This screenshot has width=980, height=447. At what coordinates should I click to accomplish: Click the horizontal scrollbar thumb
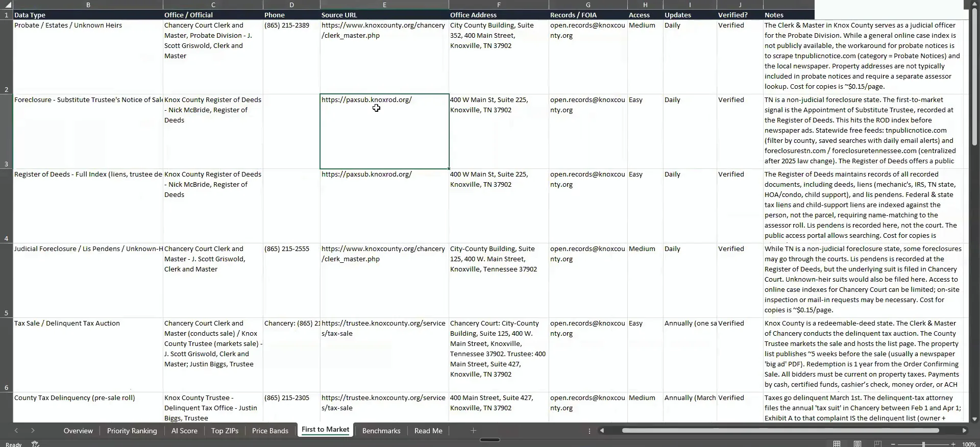(780, 431)
